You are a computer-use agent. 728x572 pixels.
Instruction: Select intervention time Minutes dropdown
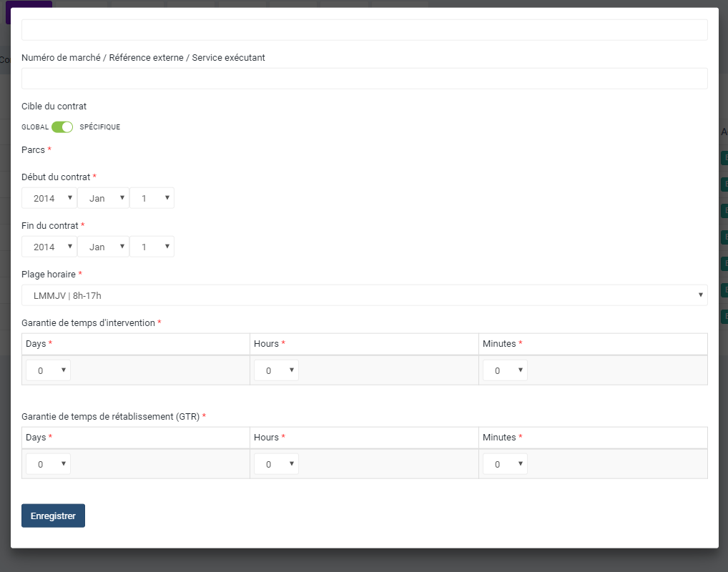click(505, 370)
